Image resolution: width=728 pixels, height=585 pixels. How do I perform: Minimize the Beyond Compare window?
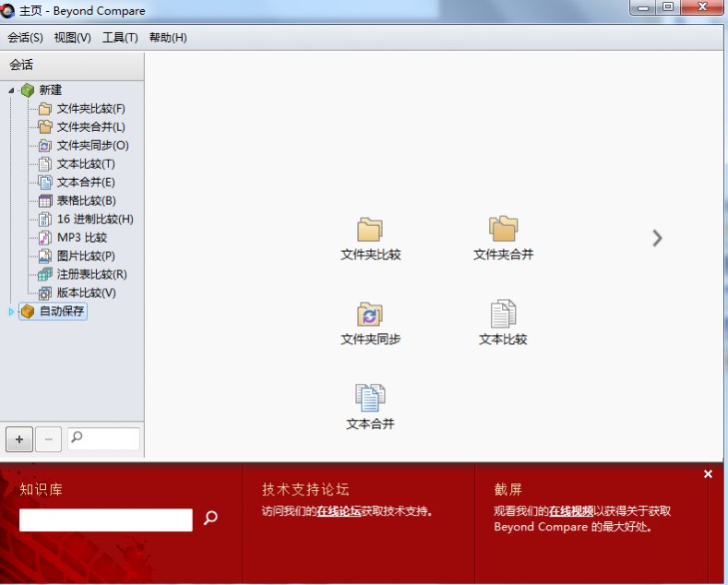coord(642,7)
